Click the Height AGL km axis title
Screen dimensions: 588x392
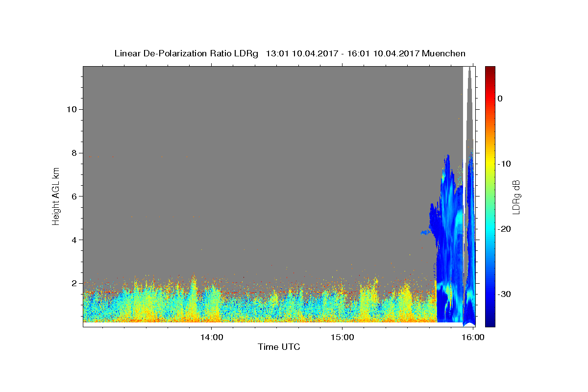[x=56, y=196]
